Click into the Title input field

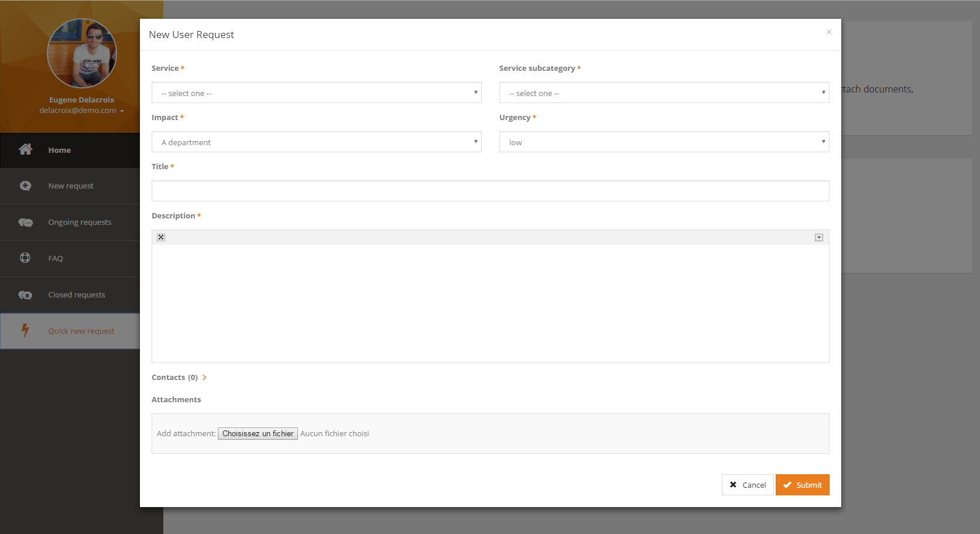pos(490,191)
